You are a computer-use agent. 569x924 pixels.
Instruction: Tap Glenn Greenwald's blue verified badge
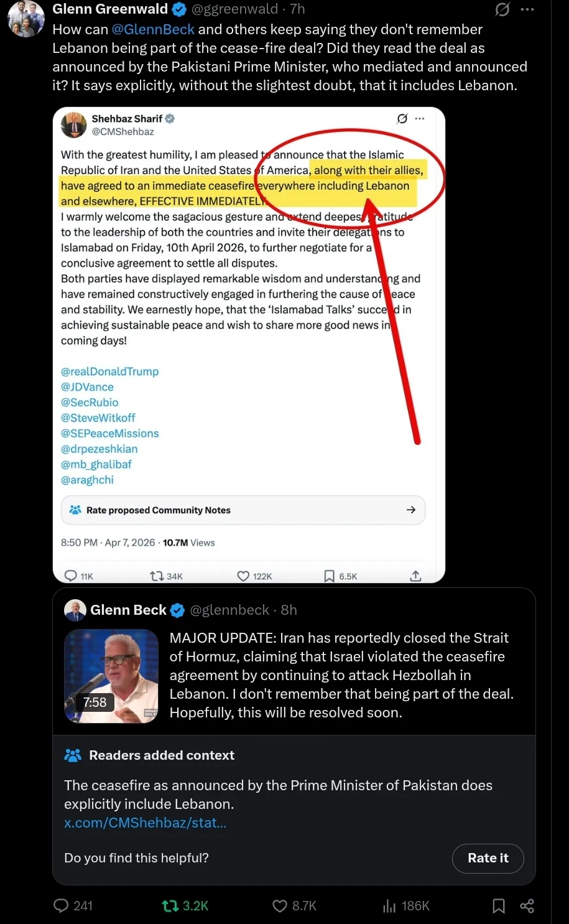[x=179, y=9]
